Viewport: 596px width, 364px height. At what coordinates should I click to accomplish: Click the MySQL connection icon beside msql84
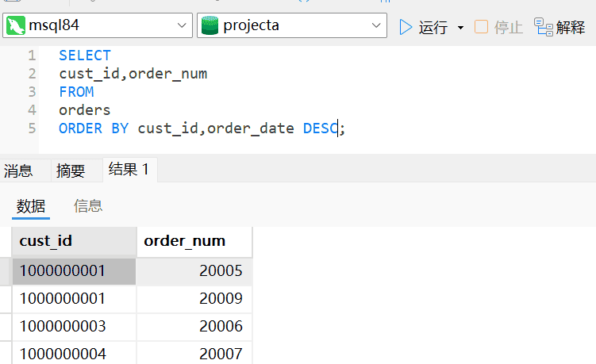click(x=16, y=25)
